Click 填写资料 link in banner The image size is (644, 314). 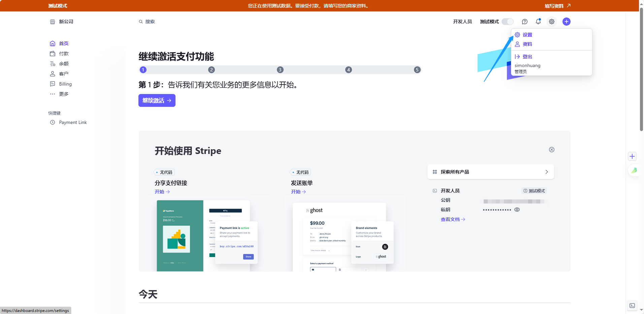(558, 6)
